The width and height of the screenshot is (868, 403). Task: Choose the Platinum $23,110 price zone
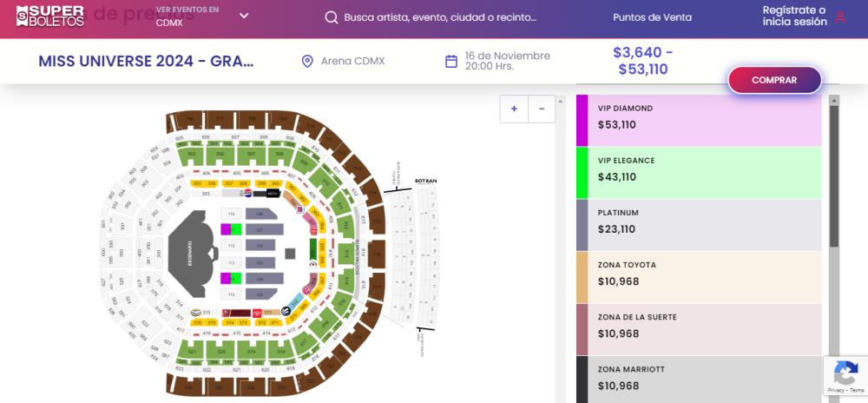[699, 225]
